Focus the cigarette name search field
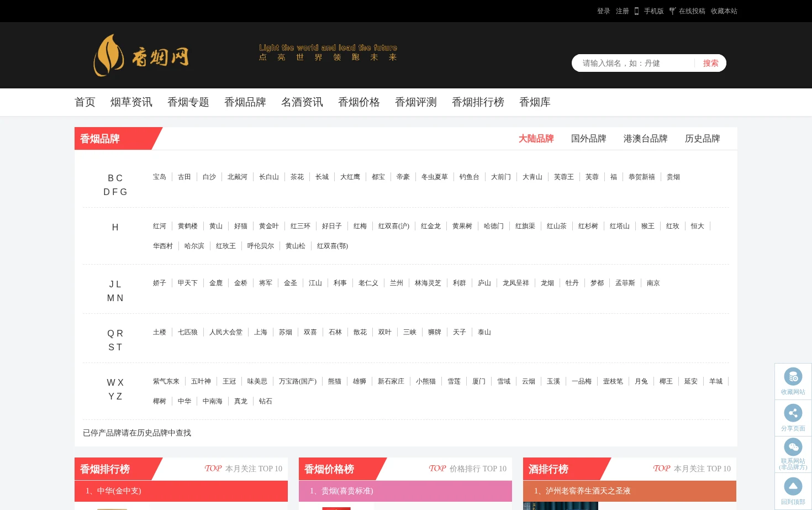812x510 pixels. (x=633, y=63)
